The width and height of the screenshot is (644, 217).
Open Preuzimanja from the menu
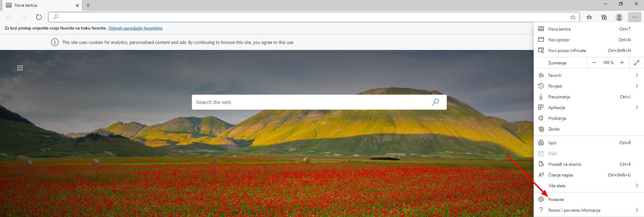point(559,97)
